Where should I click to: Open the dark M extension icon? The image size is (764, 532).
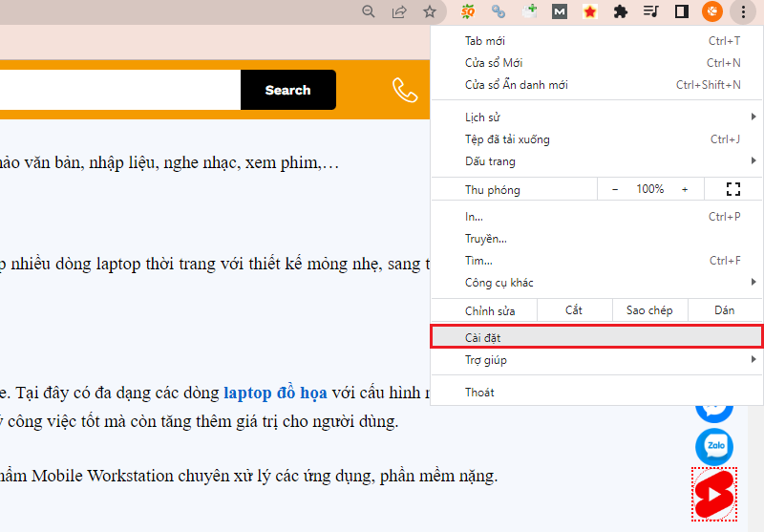(x=560, y=11)
